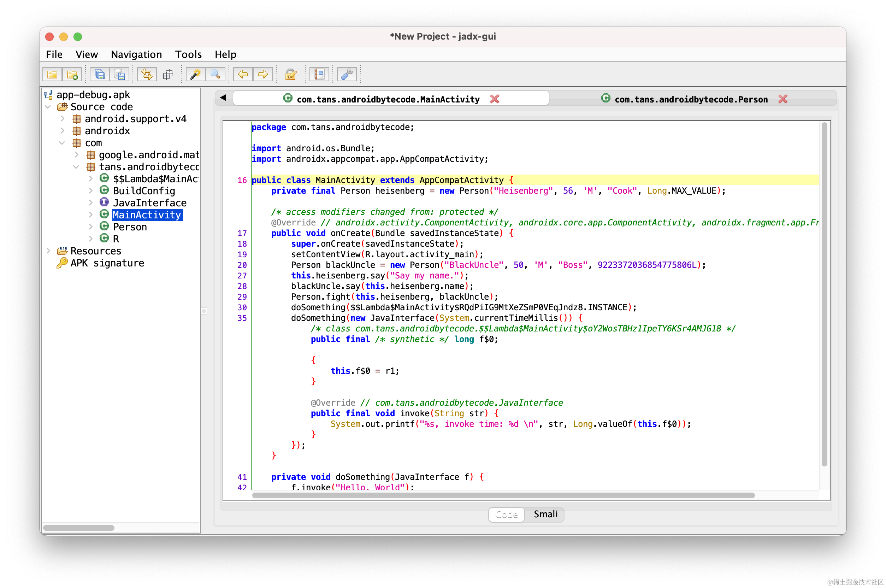
Task: Switch to the Code view button
Action: click(506, 514)
